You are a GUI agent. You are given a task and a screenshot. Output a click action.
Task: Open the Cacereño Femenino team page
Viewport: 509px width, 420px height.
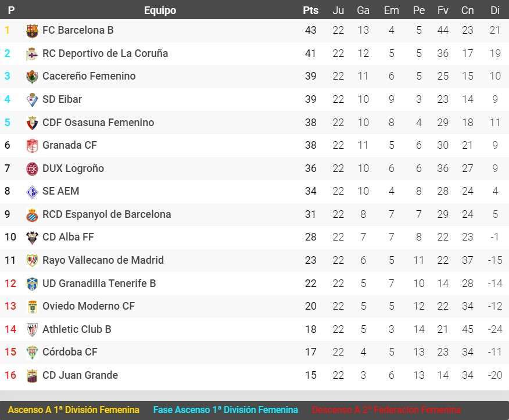pos(89,76)
